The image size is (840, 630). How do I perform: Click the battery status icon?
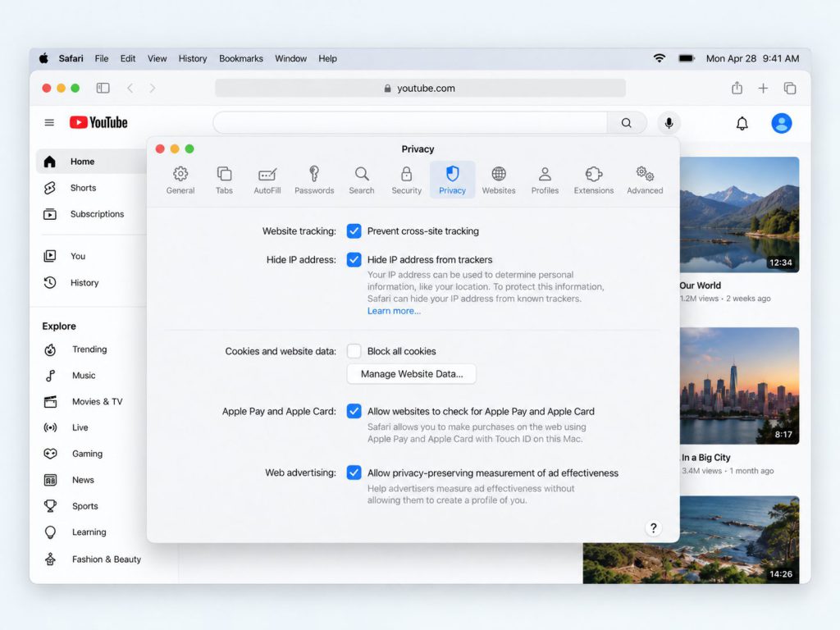tap(687, 58)
